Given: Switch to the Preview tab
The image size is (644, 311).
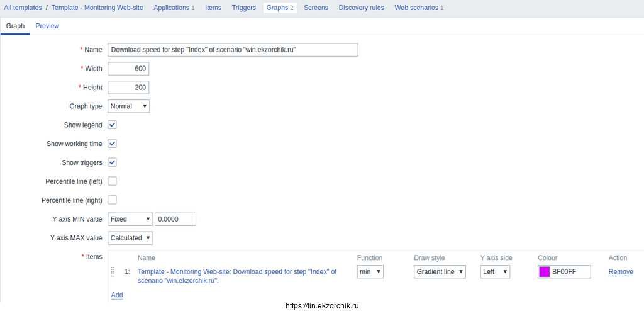Looking at the screenshot, I should tap(47, 26).
